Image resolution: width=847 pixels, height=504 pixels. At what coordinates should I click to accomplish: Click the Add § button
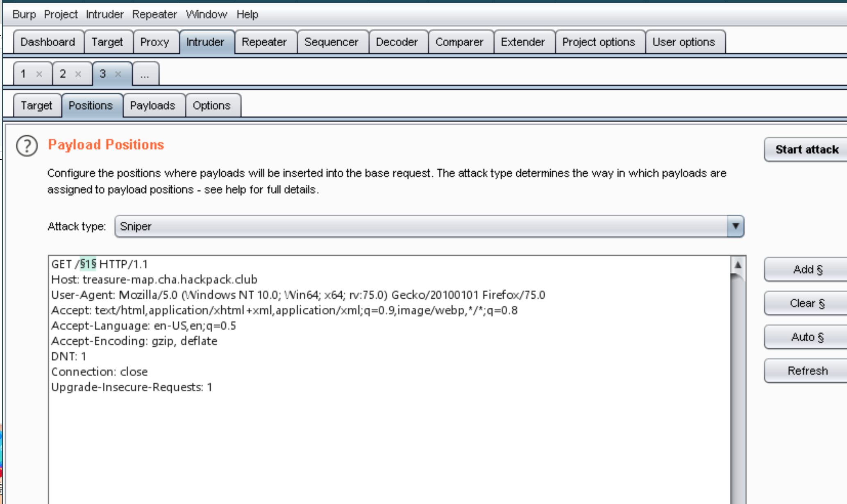point(807,270)
